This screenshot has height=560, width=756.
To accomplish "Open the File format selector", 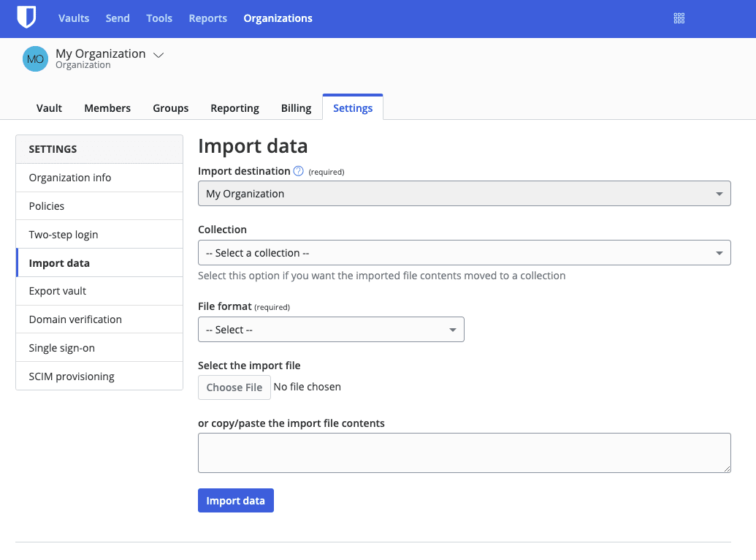I will click(331, 329).
